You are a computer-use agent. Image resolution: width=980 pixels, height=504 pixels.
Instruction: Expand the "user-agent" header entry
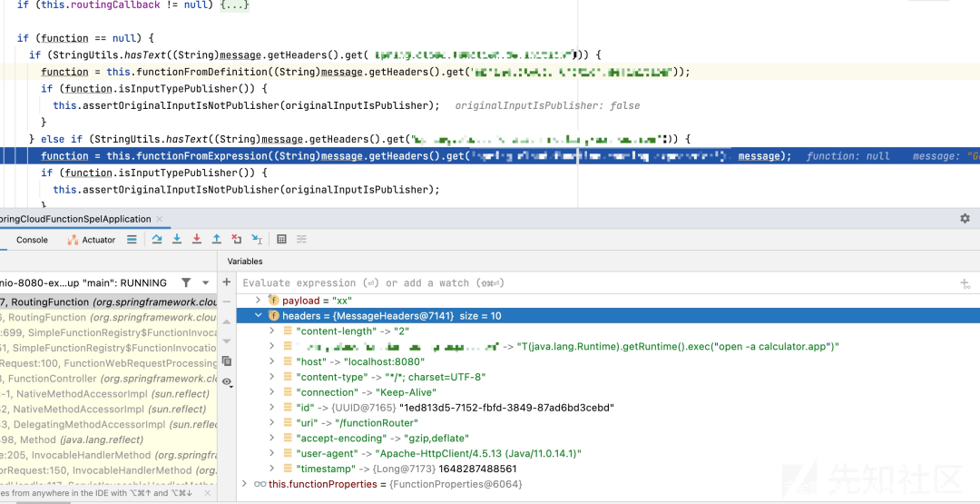272,453
